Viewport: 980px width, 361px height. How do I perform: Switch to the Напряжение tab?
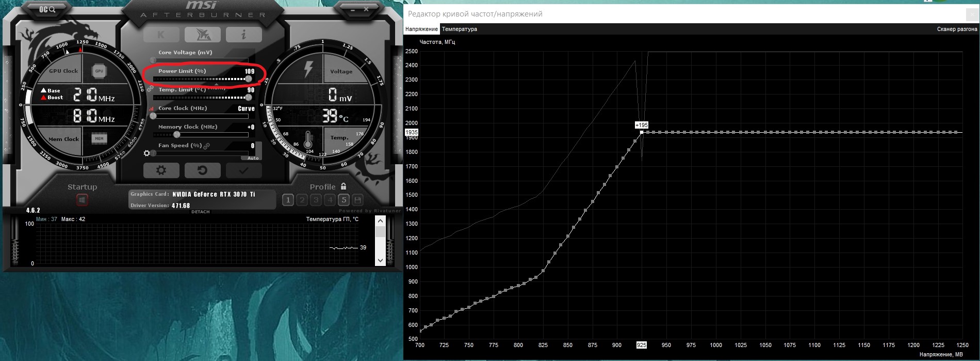[421, 29]
